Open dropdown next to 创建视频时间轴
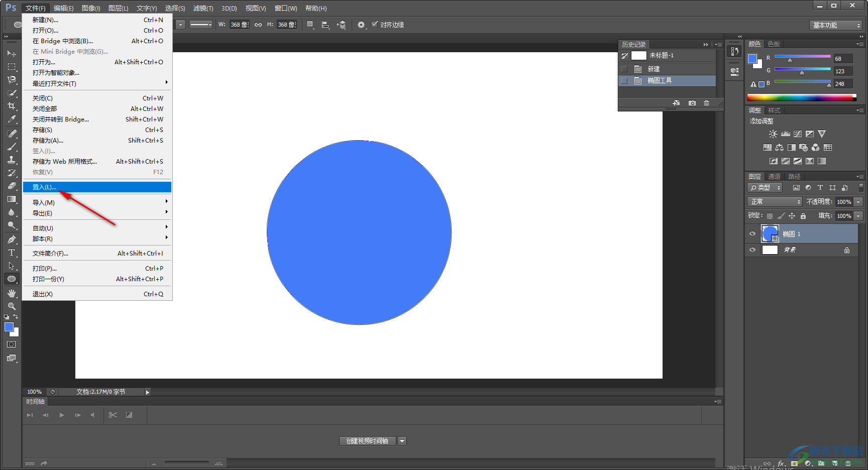Viewport: 868px width, 470px height. [402, 441]
